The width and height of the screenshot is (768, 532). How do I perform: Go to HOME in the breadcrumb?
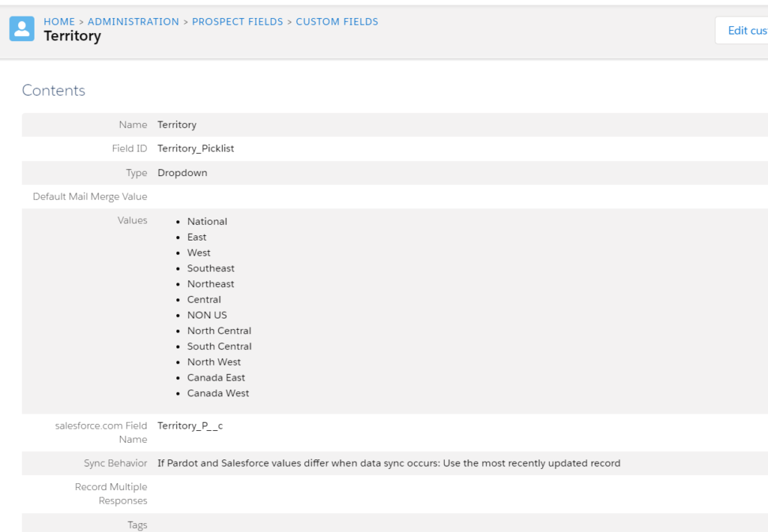(x=59, y=22)
